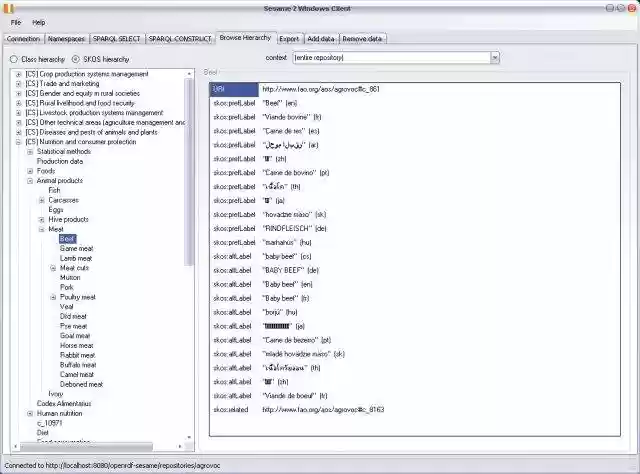Screen dimensions: 640x474
Task: Open the SPARQL CONSTRUCT tab
Action: (180, 39)
